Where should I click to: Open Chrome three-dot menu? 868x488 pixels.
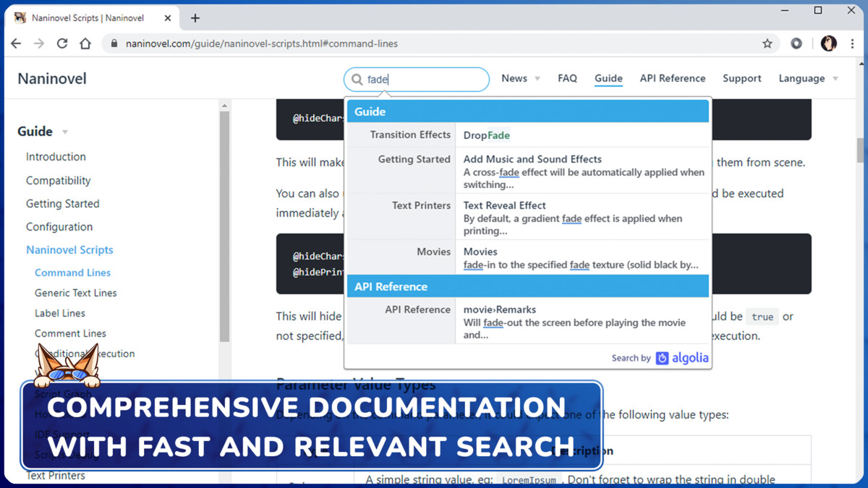click(x=852, y=43)
